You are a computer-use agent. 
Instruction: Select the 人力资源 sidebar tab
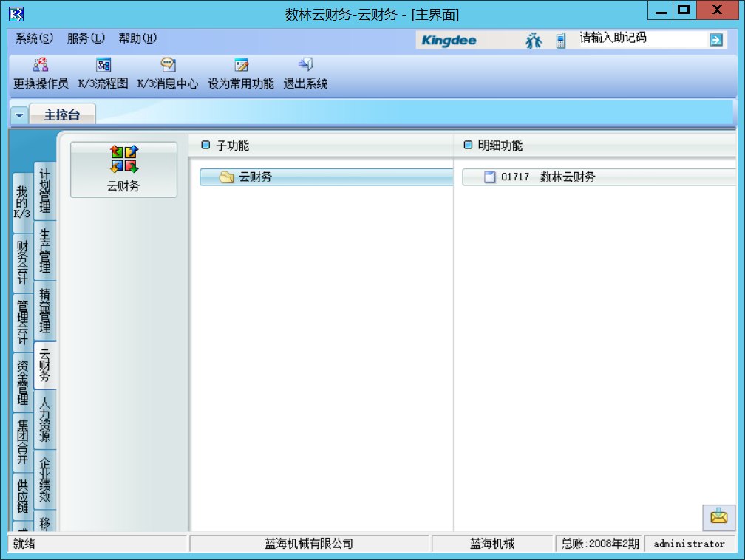(x=45, y=420)
